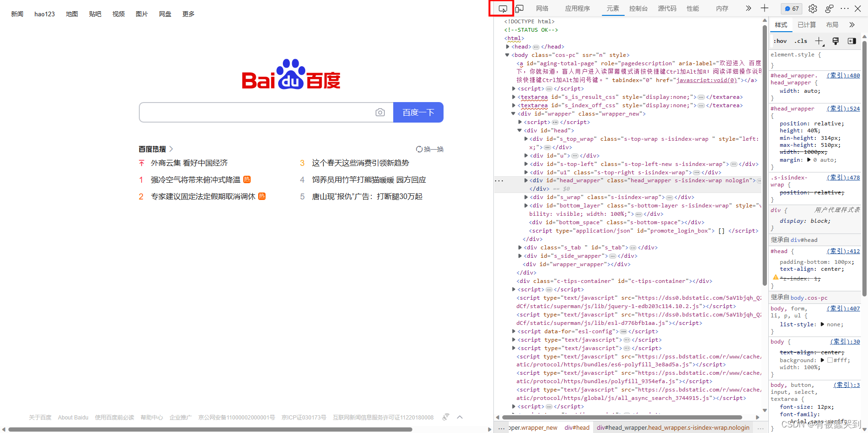Click breadcrumb right ellipsis in DevTools
Screen dimensions: 868x433
(760, 427)
